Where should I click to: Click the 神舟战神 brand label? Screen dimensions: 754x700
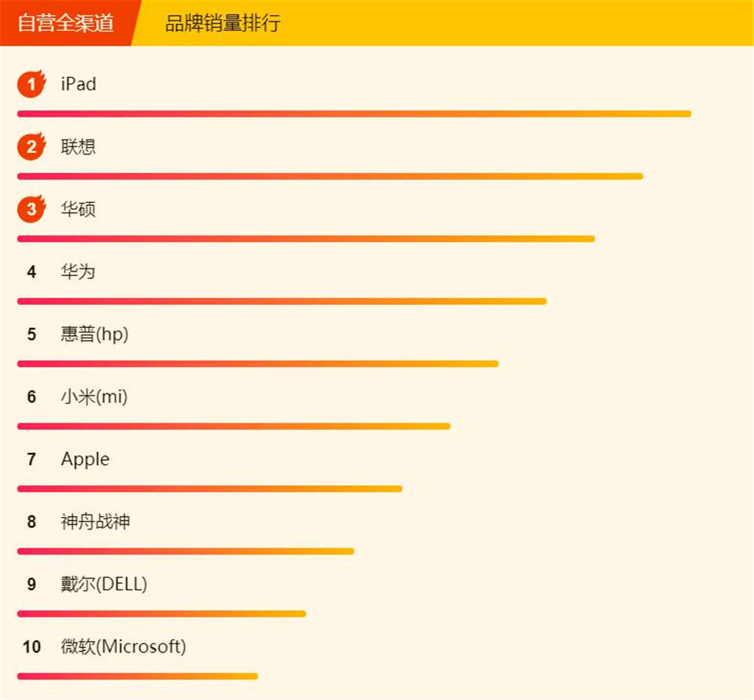tap(94, 521)
